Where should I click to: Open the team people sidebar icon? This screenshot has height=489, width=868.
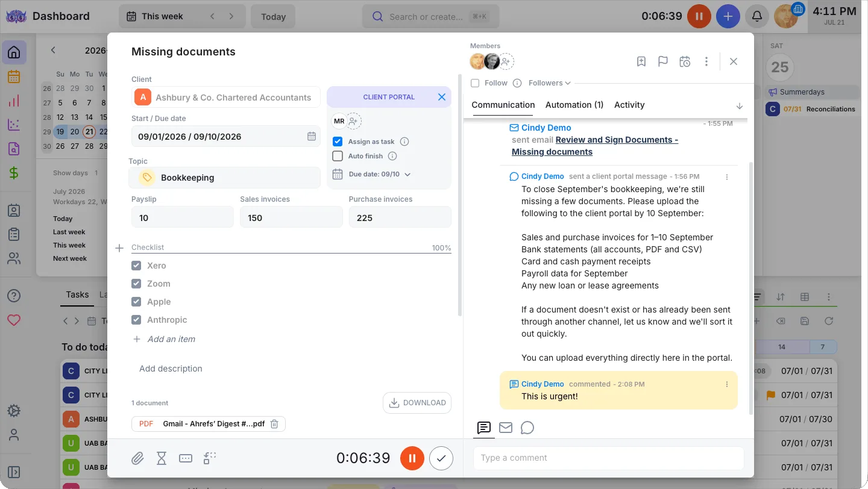14,259
